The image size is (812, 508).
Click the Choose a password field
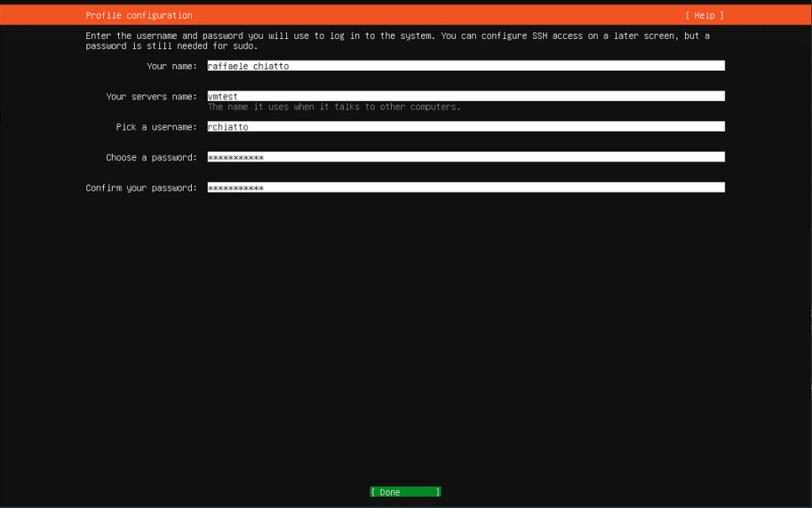point(466,157)
